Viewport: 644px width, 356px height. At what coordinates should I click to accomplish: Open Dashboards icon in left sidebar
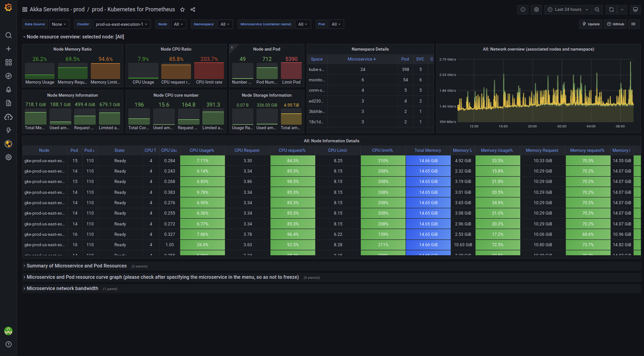pyautogui.click(x=8, y=62)
